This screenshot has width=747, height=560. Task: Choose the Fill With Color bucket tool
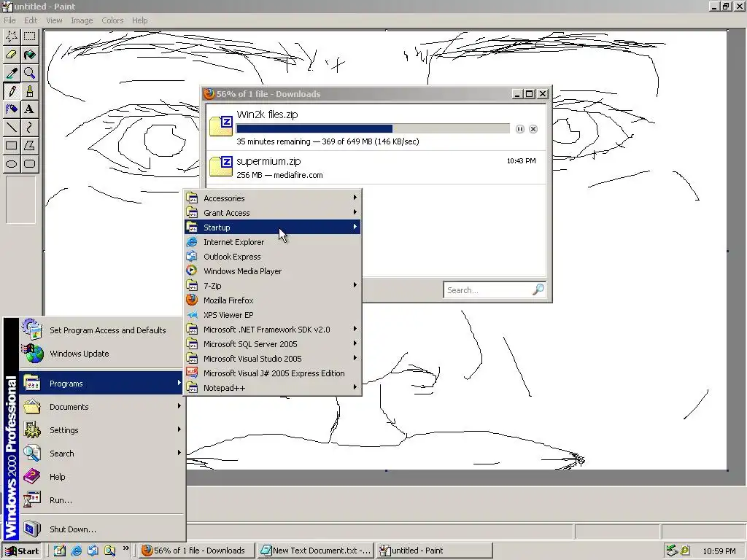(x=29, y=55)
